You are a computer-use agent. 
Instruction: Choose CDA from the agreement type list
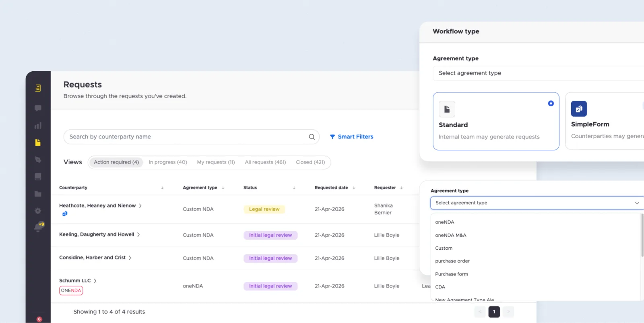coord(440,287)
